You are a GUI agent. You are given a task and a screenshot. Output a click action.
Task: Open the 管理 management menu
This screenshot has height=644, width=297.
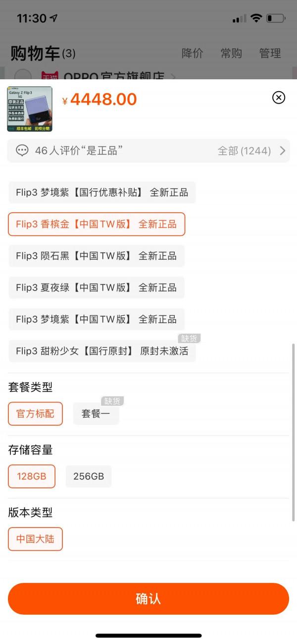[x=270, y=53]
